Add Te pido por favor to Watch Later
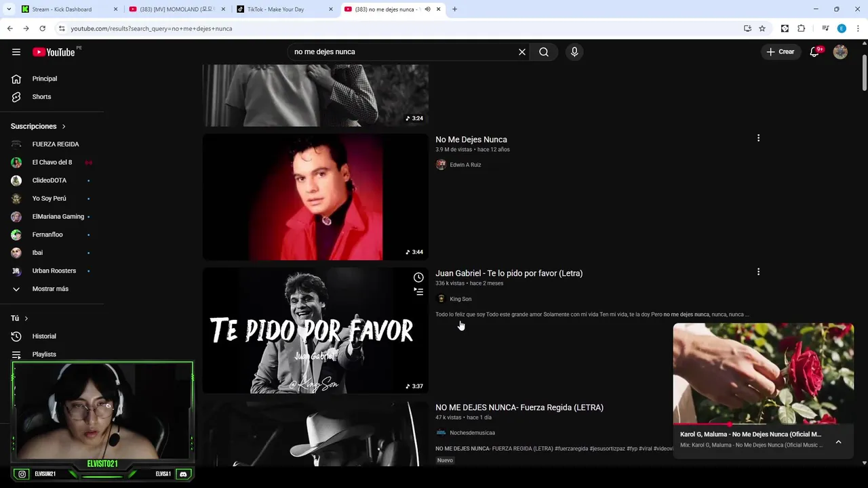The width and height of the screenshot is (868, 488). click(418, 277)
